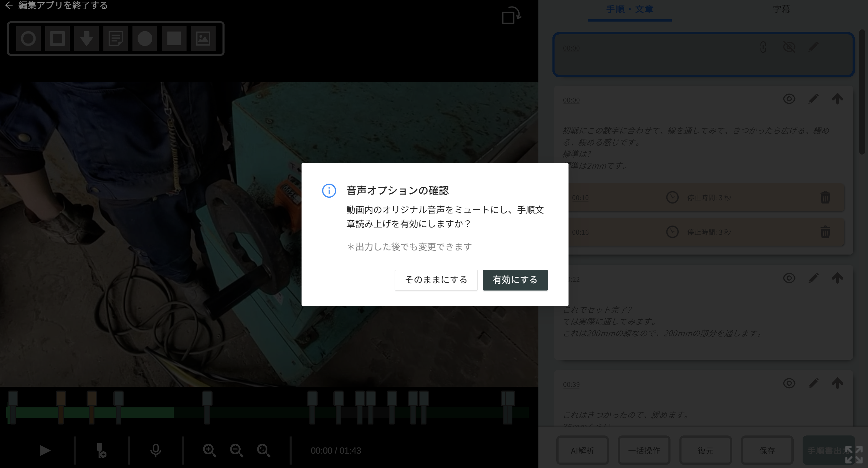Select the insert image tool
The image size is (868, 468).
tap(203, 38)
